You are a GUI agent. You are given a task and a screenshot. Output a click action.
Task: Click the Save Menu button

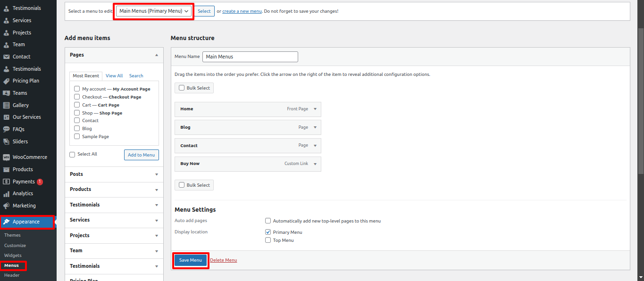coord(190,260)
